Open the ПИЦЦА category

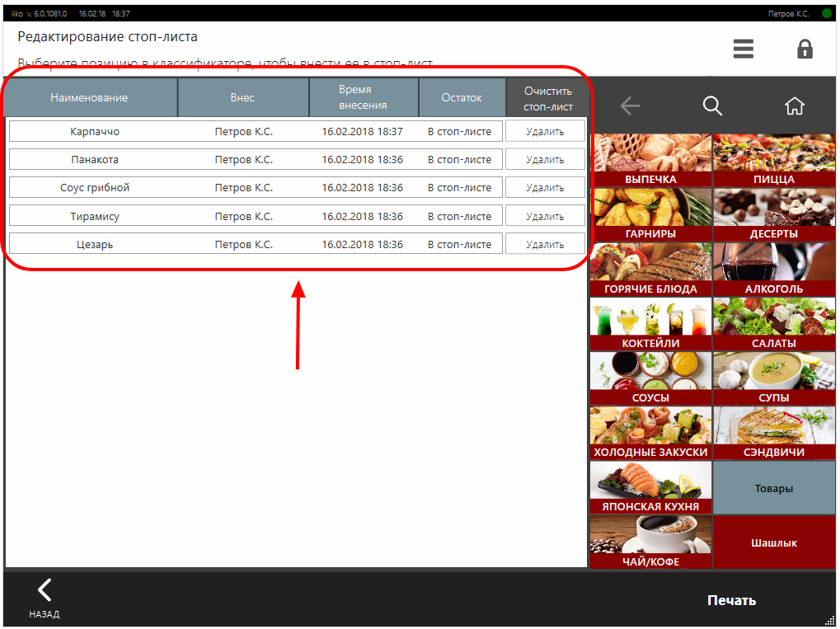point(774,160)
